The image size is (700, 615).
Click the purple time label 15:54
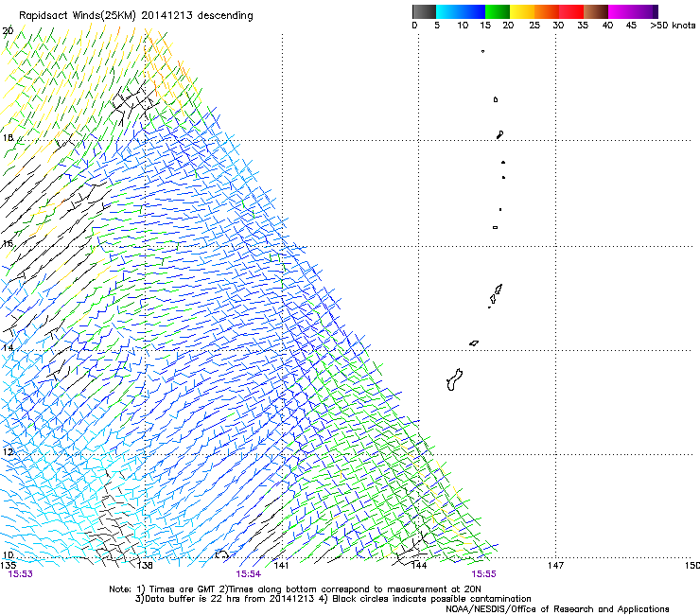249,574
